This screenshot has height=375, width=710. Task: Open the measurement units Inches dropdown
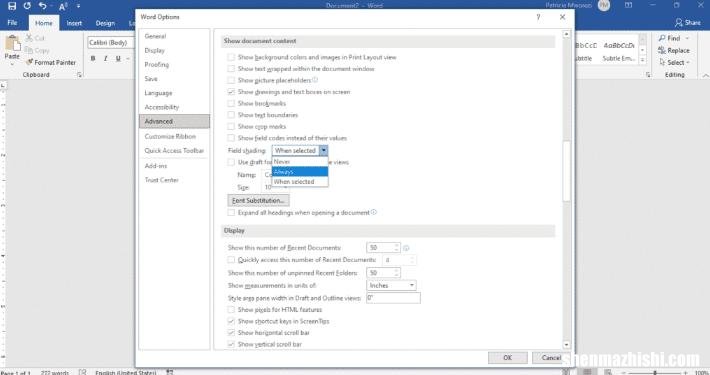391,285
